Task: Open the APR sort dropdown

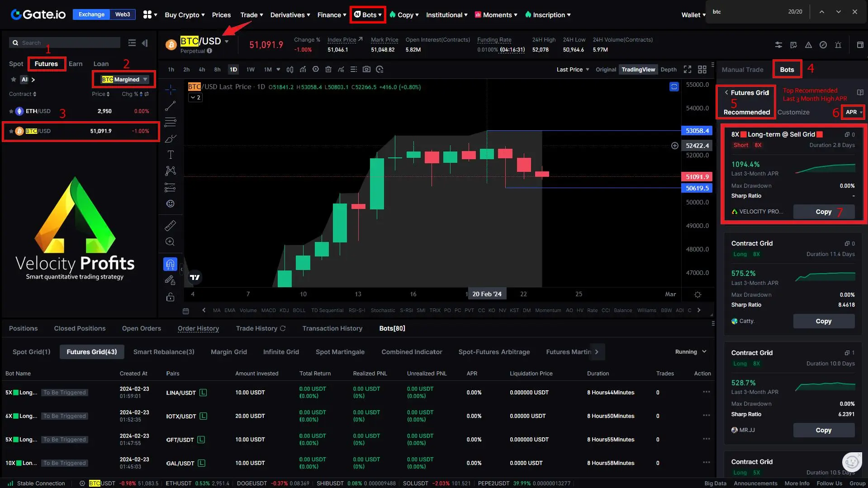Action: point(854,112)
